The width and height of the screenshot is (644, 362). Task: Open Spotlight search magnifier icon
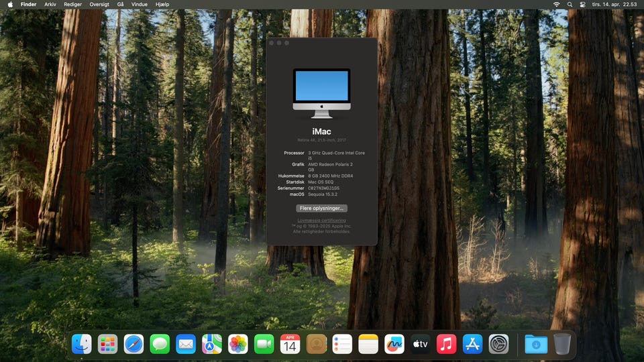pyautogui.click(x=570, y=4)
